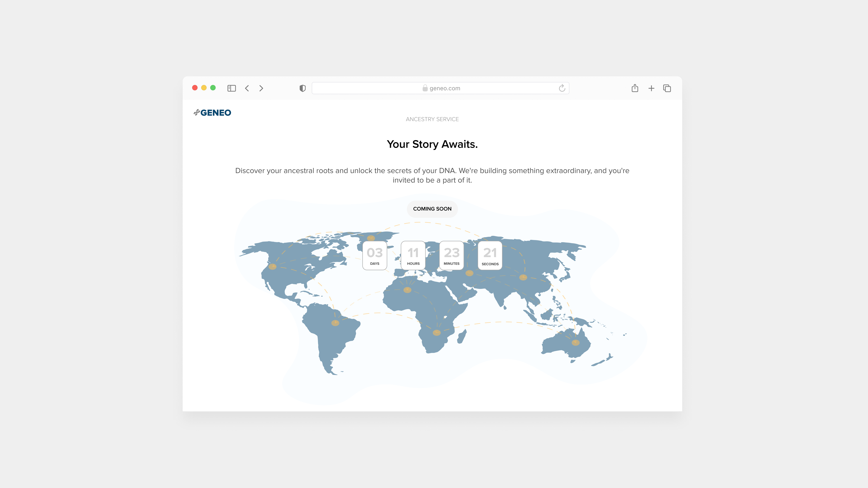
Task: Open a new tab with plus icon
Action: pos(651,88)
